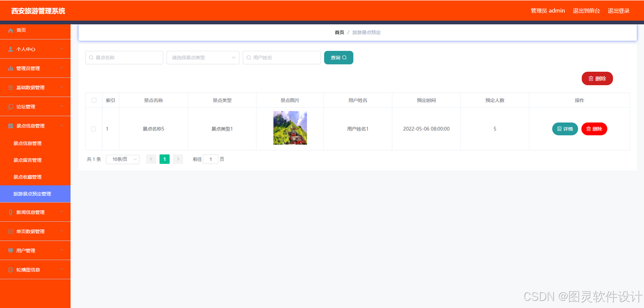The height and width of the screenshot is (308, 644).
Task: Click the 预定时间 column header
Action: coord(426,100)
